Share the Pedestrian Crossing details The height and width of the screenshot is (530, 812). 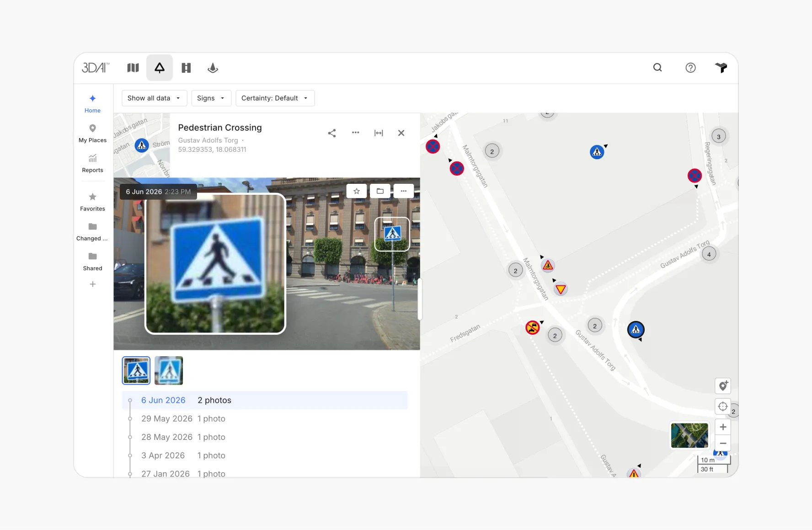(x=332, y=133)
